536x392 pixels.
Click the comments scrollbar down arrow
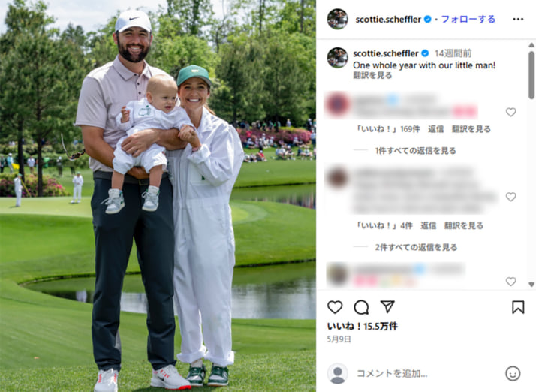[x=531, y=285]
